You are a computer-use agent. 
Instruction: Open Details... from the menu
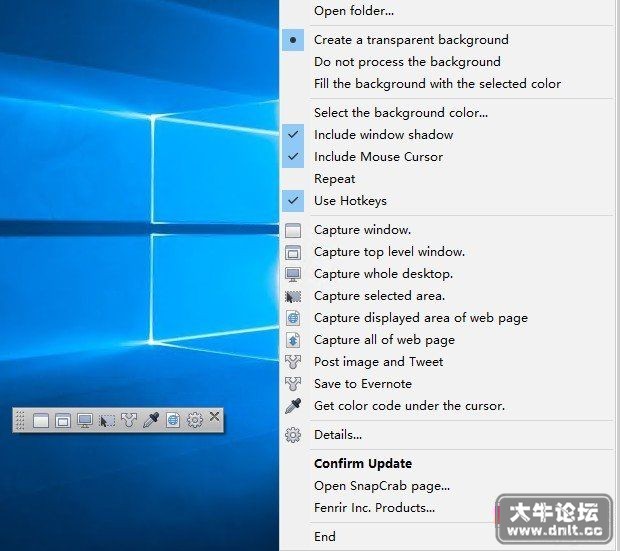447,435
